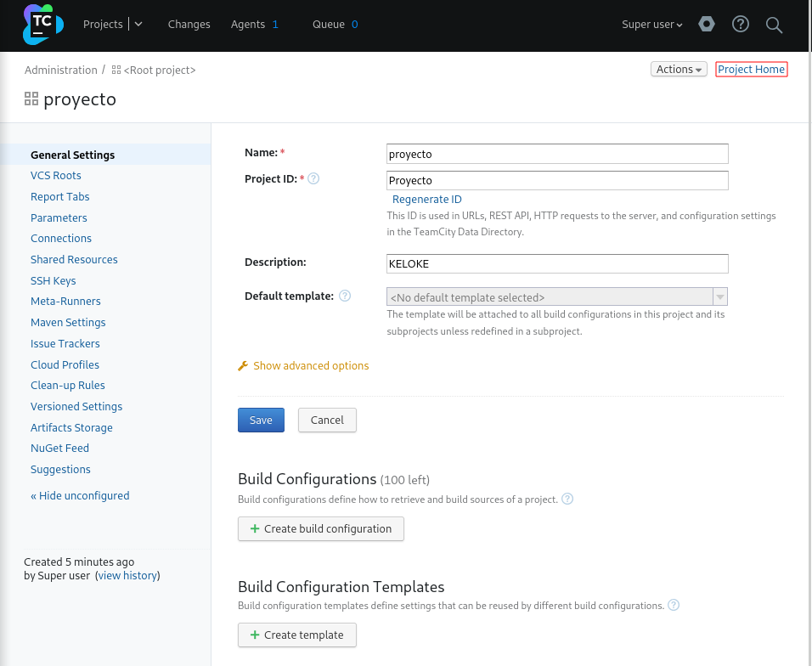Create a new template
Screen dimensions: 812x666
297,635
